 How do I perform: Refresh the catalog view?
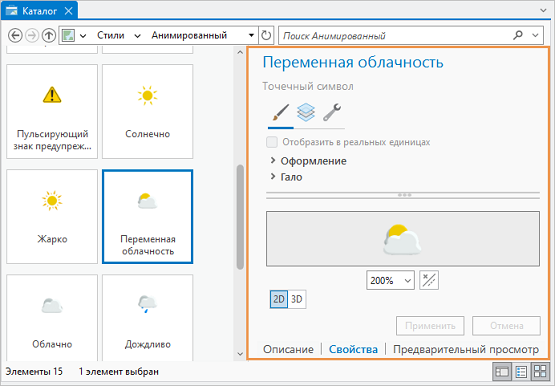tap(266, 35)
